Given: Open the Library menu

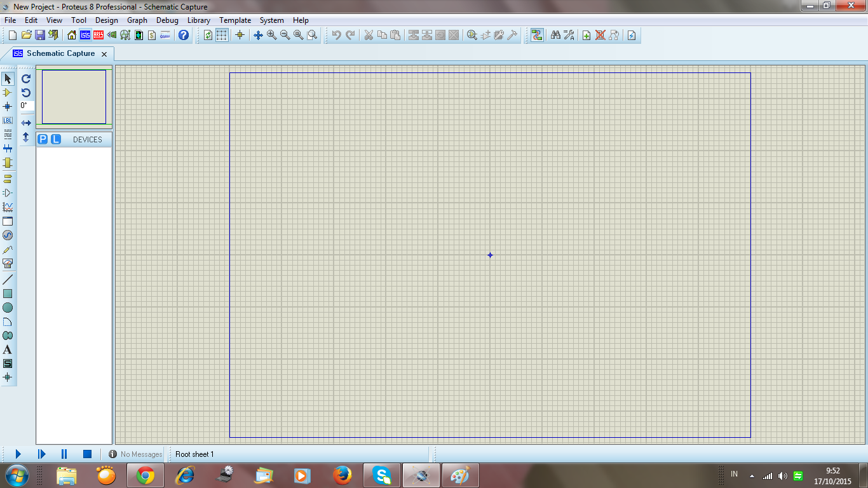Looking at the screenshot, I should point(199,20).
